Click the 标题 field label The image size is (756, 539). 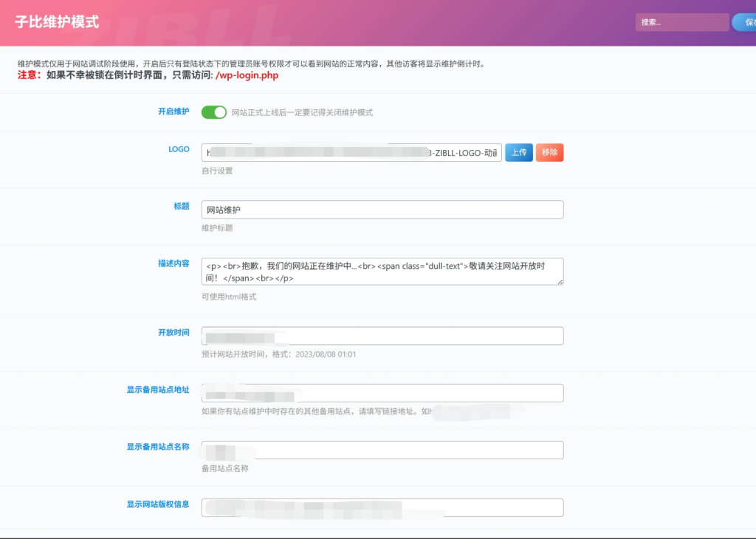coord(182,206)
